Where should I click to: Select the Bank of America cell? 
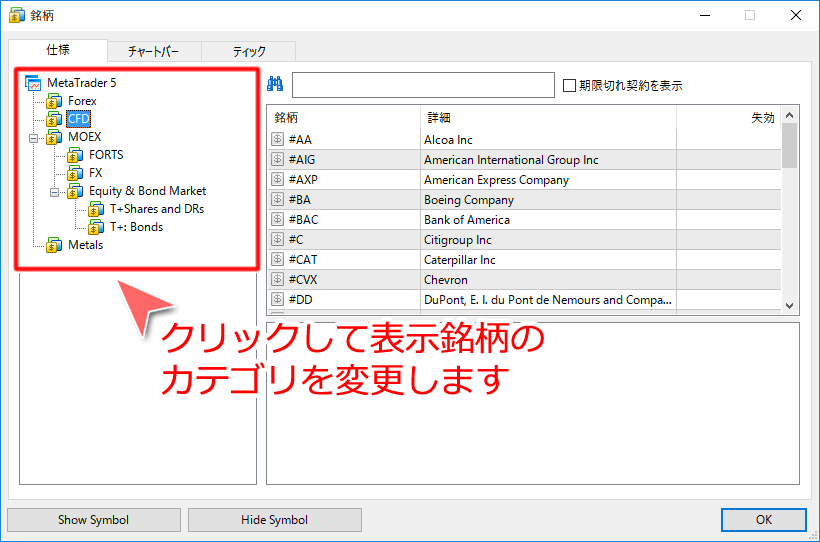click(549, 219)
